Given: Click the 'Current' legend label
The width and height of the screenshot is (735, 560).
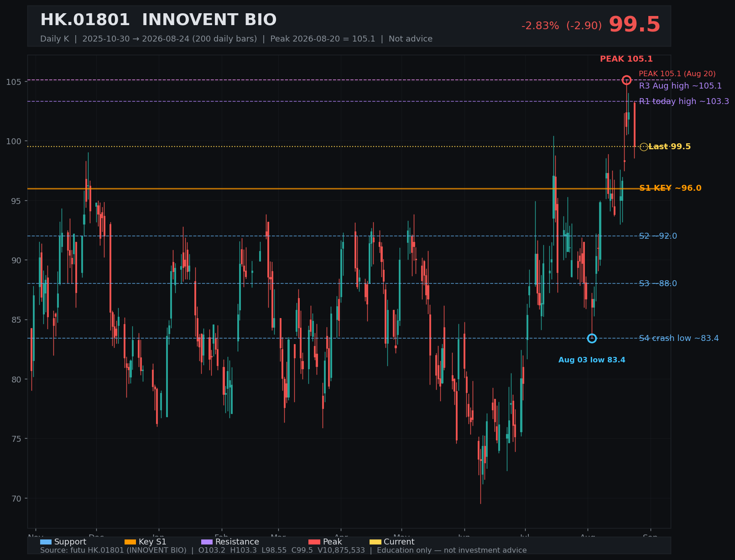Looking at the screenshot, I should [399, 542].
